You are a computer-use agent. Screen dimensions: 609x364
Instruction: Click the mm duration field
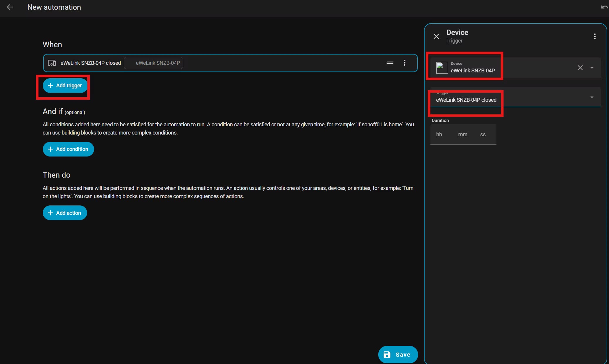pyautogui.click(x=463, y=135)
